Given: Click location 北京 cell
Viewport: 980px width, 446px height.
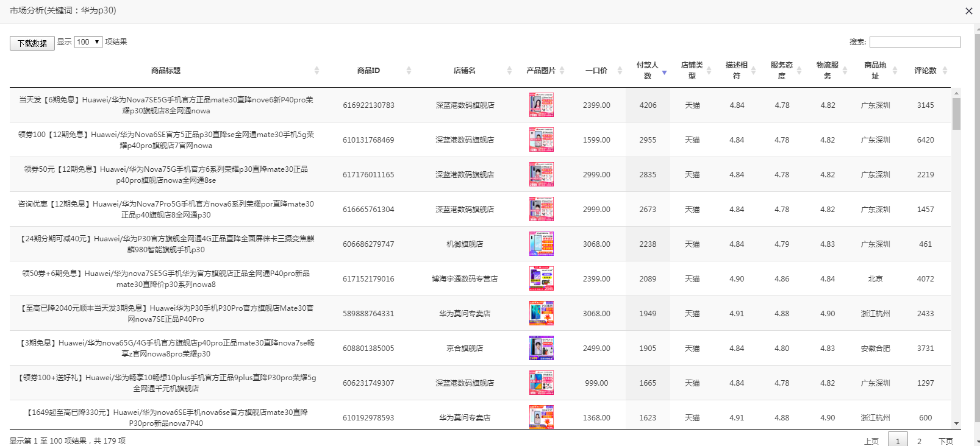Looking at the screenshot, I should 875,279.
